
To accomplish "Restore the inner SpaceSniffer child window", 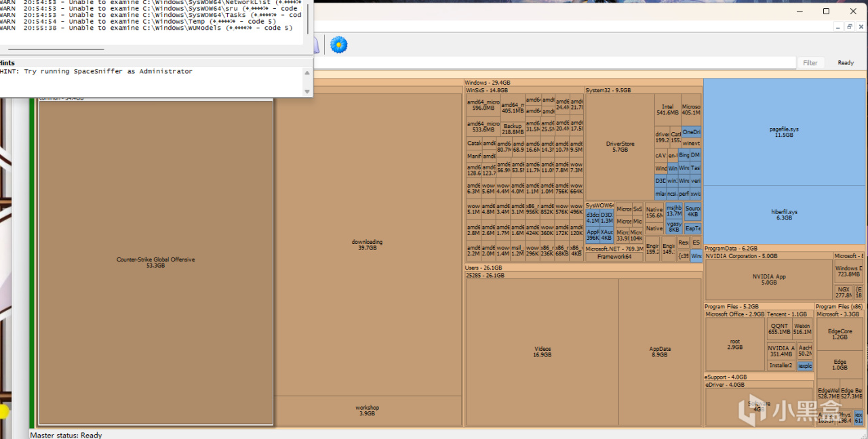I will point(850,26).
